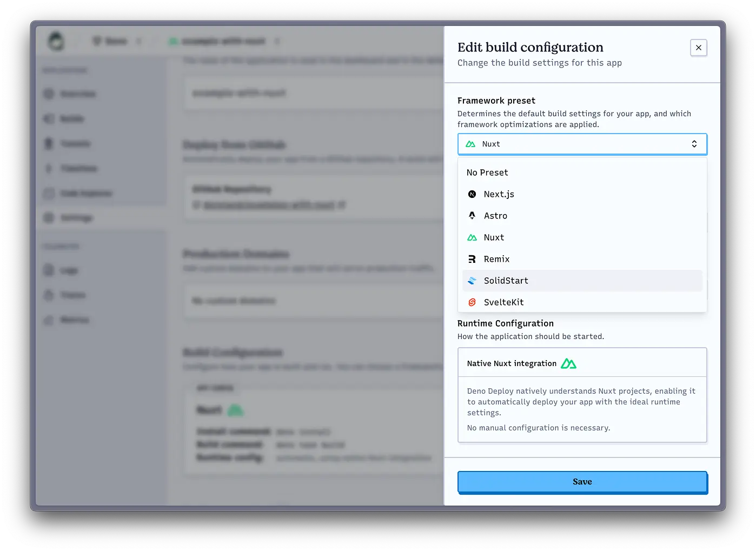
Task: Save the build configuration
Action: 582,481
